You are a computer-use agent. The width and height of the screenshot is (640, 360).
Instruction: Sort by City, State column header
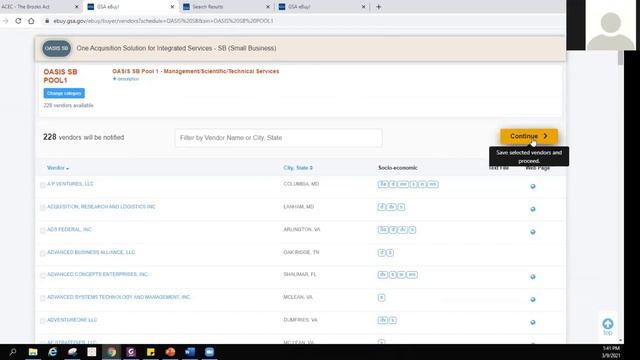(298, 168)
